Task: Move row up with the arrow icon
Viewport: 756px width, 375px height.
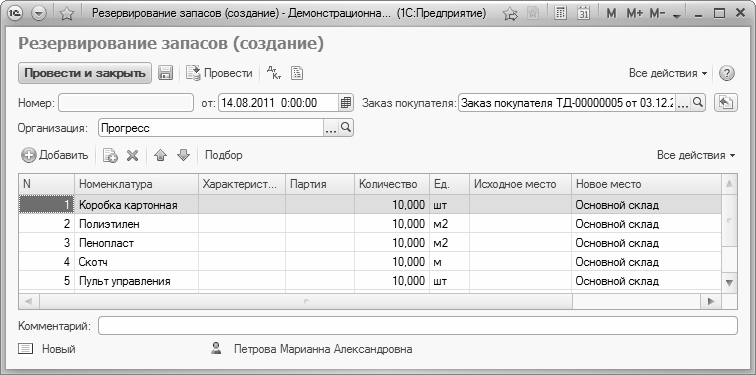Action: pyautogui.click(x=161, y=155)
